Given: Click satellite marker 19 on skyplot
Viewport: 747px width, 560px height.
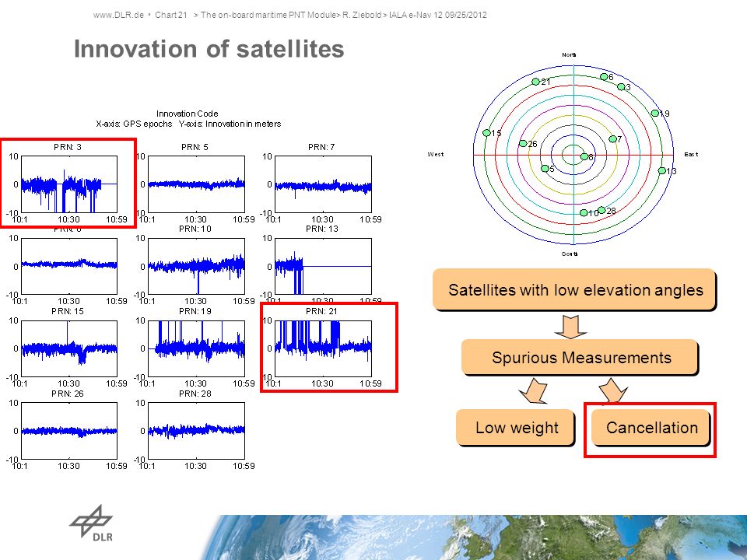Looking at the screenshot, I should tap(655, 113).
